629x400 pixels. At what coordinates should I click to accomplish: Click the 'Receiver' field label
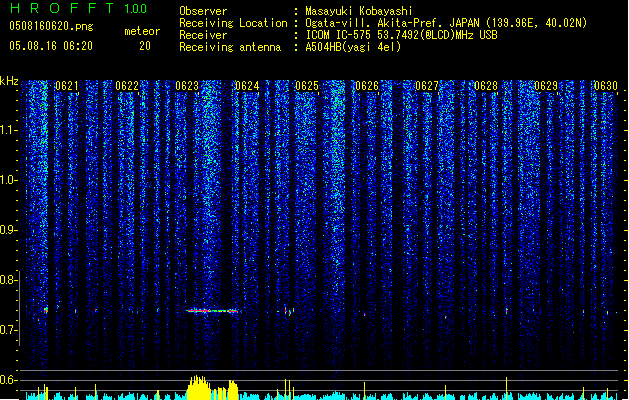coord(203,35)
